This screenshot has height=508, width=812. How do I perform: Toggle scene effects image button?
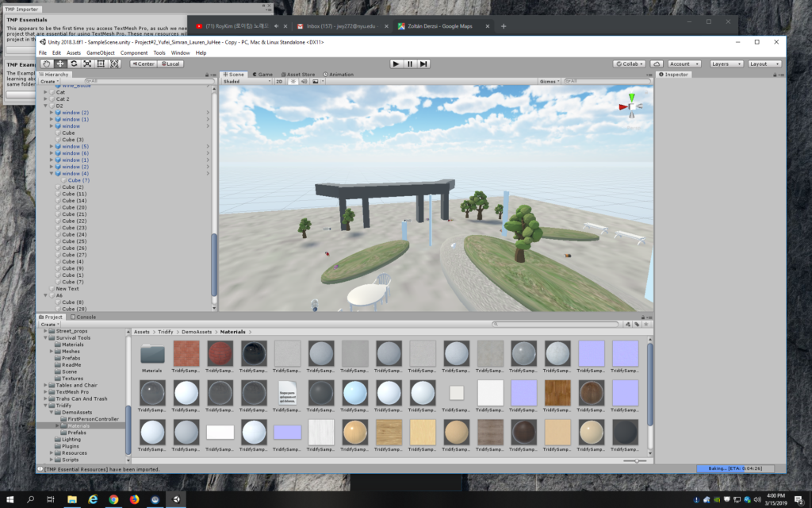316,82
